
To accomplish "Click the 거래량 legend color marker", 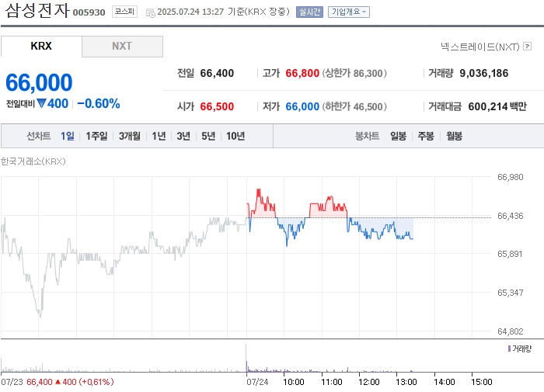I will (x=509, y=349).
